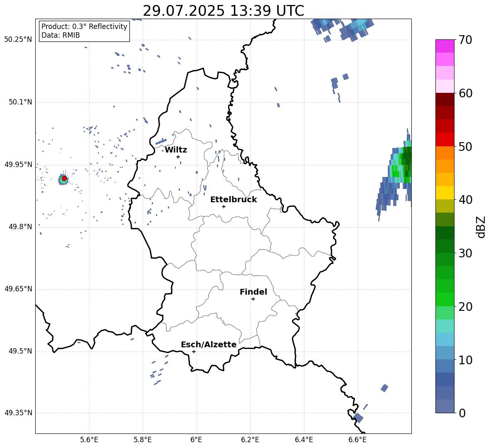Select the 'Findel' city label
491x448 pixels.
253,292
